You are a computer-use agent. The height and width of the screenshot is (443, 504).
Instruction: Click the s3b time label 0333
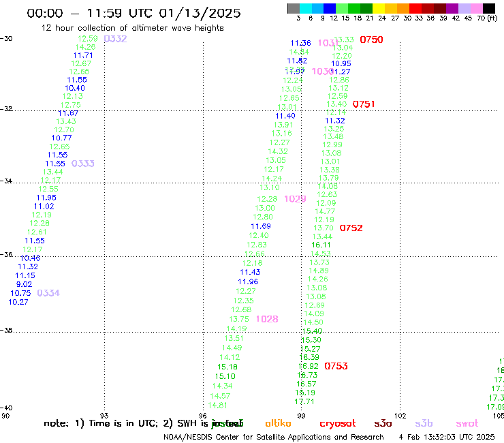click(83, 164)
